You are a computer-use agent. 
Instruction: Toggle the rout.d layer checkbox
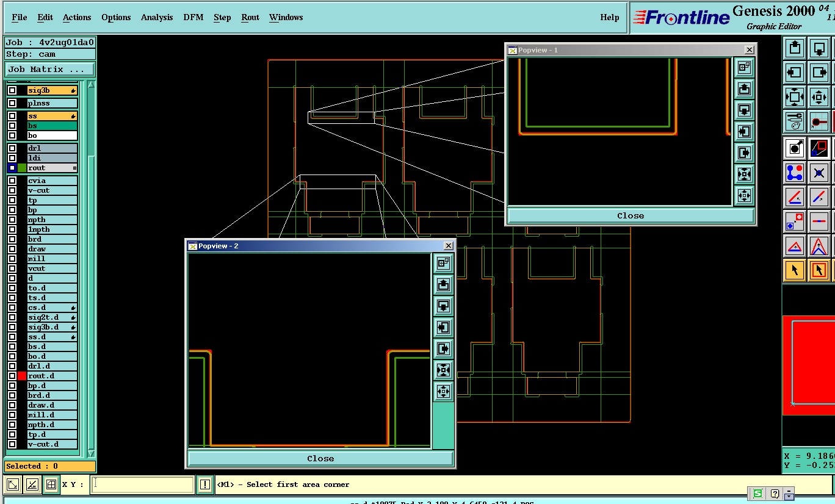pyautogui.click(x=12, y=376)
